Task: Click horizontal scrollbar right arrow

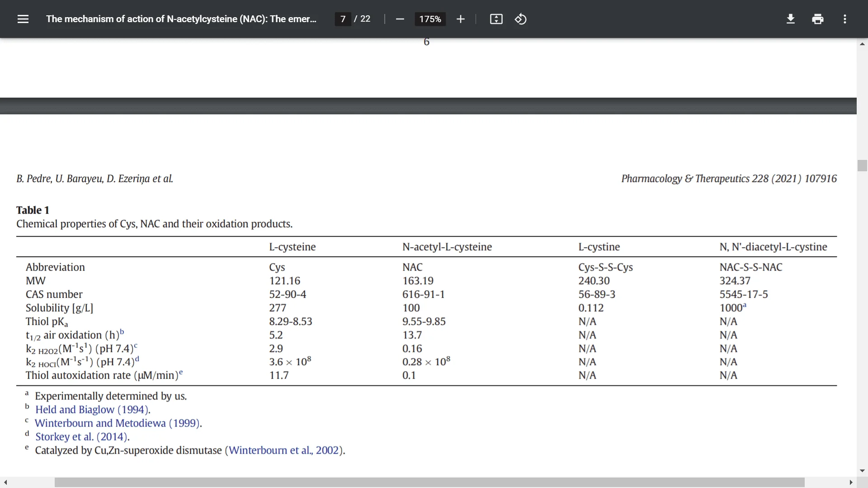Action: coord(851,483)
